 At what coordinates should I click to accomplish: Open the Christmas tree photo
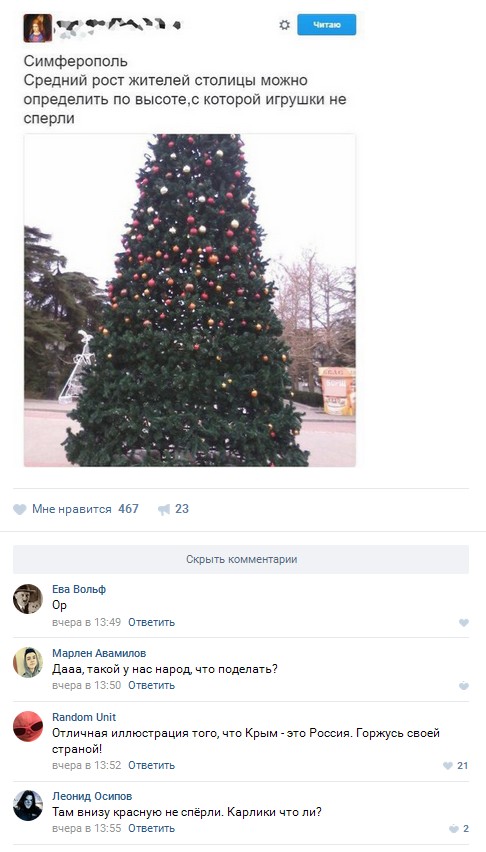190,300
